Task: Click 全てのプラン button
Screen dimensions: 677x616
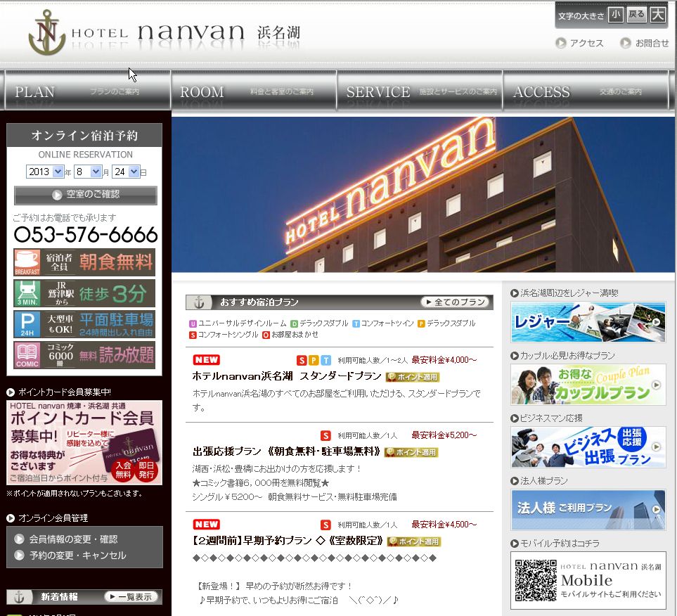Action: pos(455,302)
